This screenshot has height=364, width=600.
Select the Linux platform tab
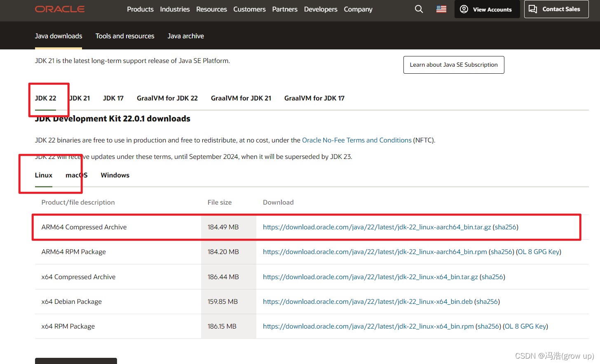coord(44,175)
